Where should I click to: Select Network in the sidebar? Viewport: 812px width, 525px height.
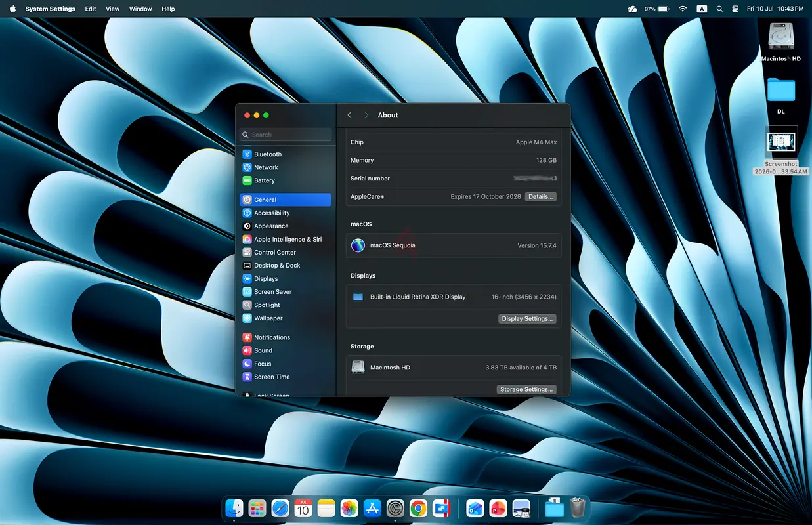tap(286, 167)
